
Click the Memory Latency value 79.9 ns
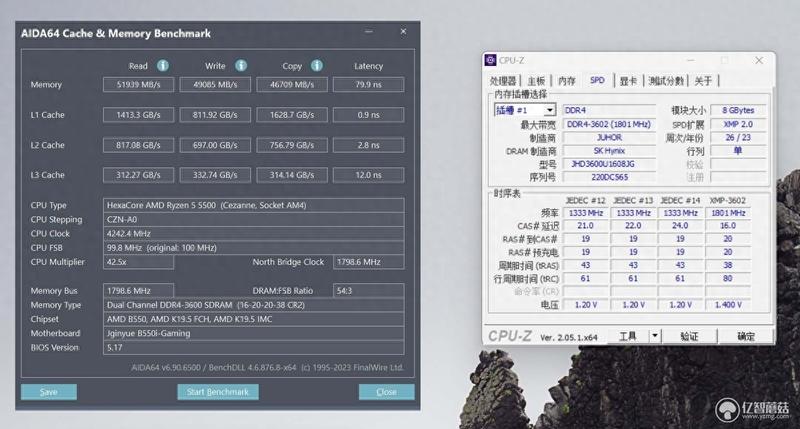click(368, 85)
